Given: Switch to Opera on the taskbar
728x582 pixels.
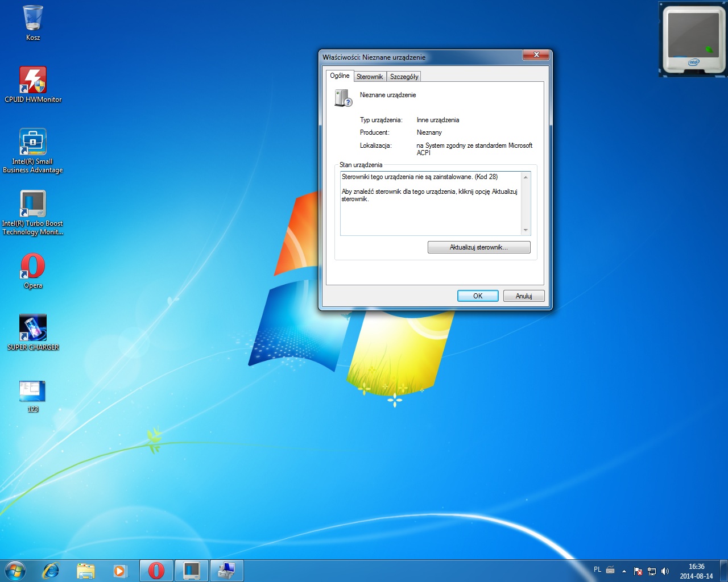Looking at the screenshot, I should 156,571.
